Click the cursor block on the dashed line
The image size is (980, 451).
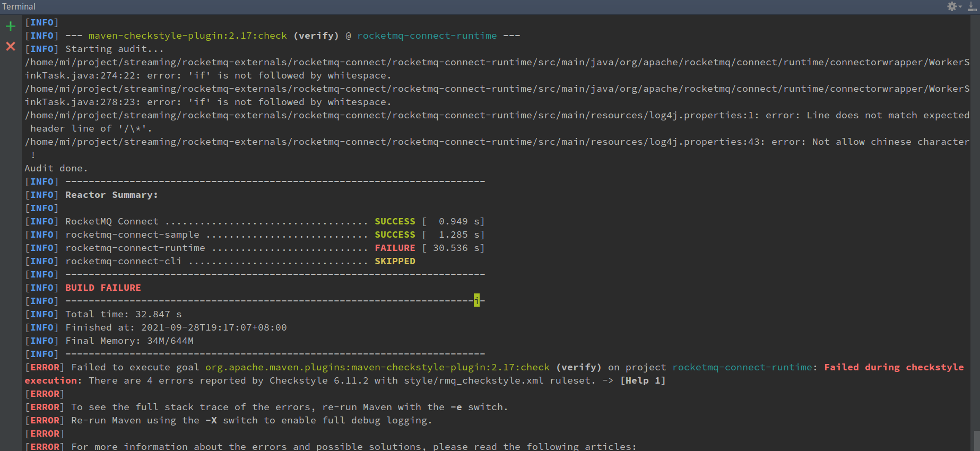click(476, 301)
